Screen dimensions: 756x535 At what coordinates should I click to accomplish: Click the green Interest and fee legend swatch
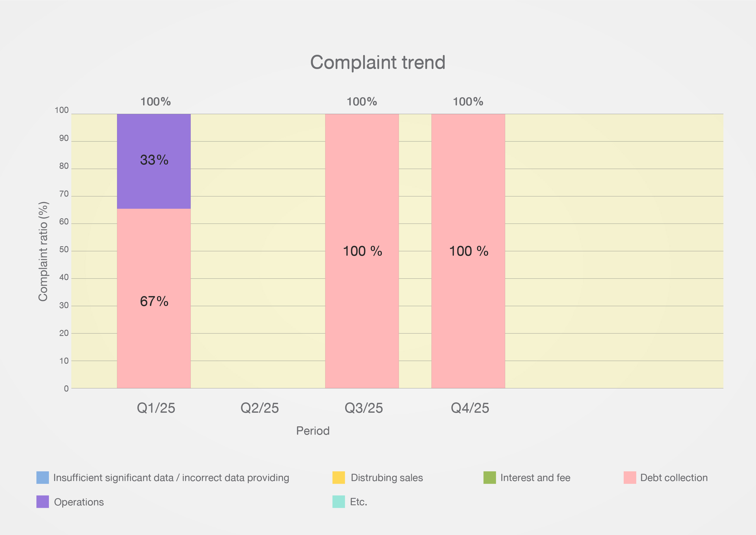coord(489,477)
